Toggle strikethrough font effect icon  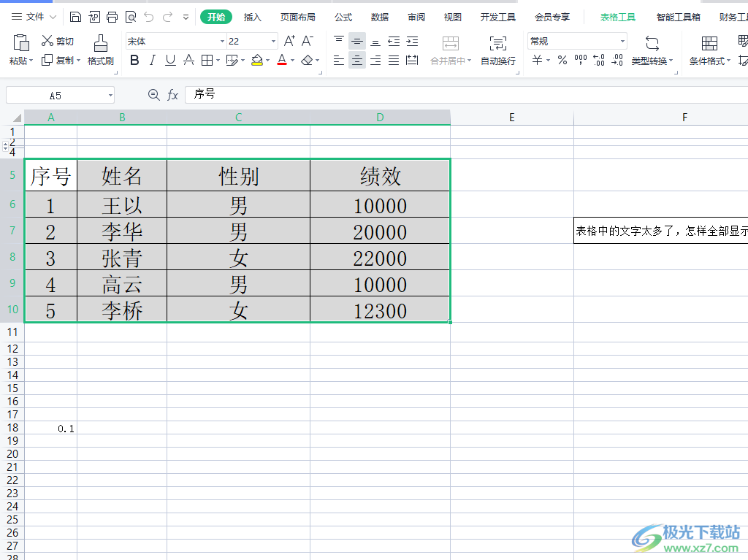tap(189, 60)
